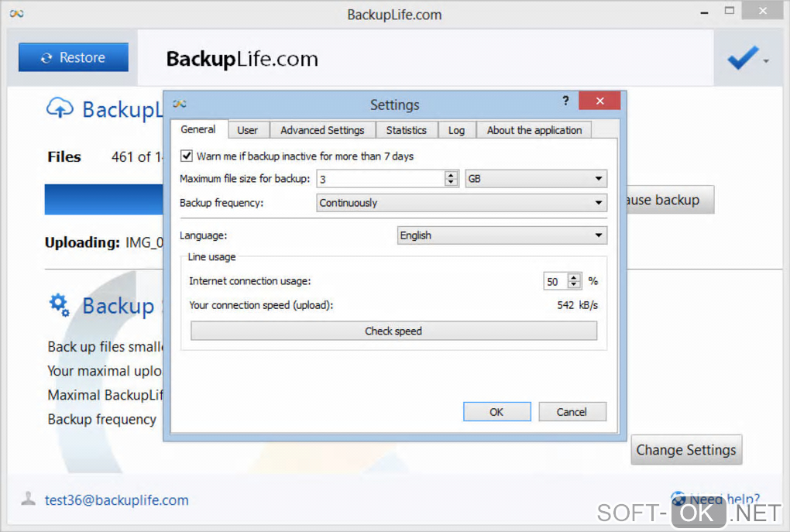Screen dimensions: 790x532
Task: Click the BackupLife icon in Settings title bar
Action: point(180,104)
